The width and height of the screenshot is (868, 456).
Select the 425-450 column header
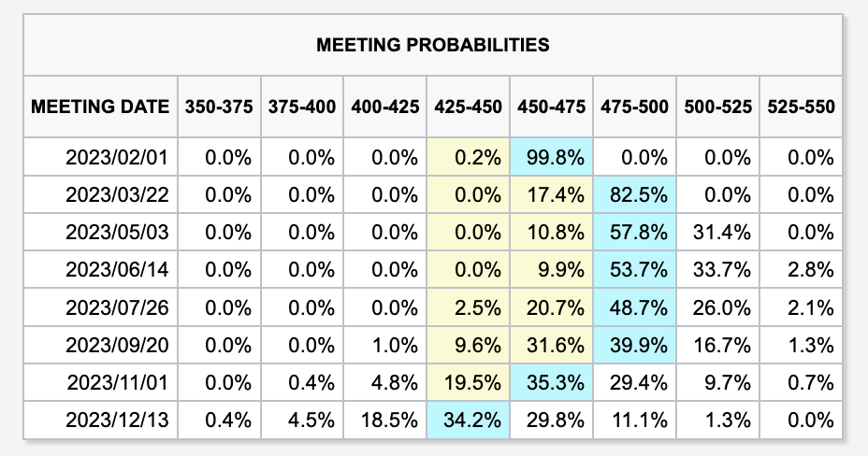468,107
